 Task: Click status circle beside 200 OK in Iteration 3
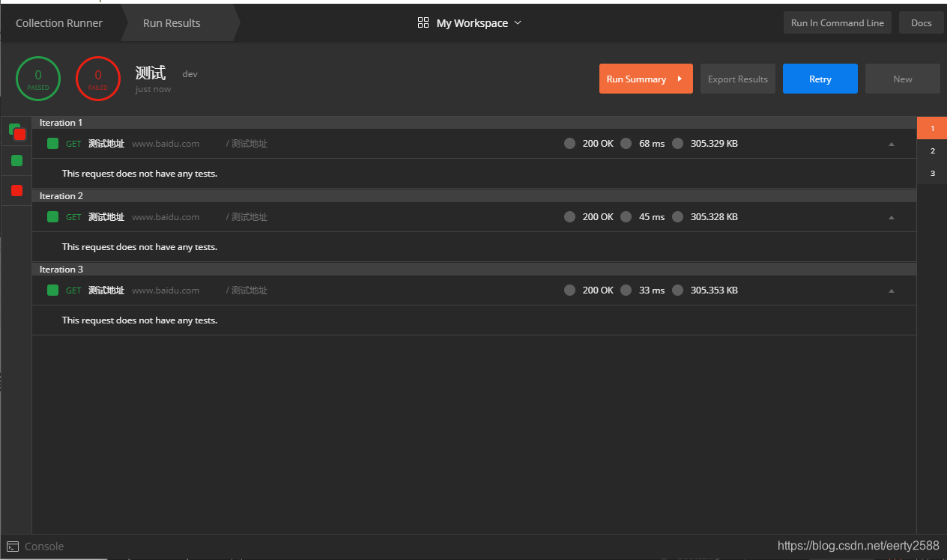pyautogui.click(x=570, y=290)
